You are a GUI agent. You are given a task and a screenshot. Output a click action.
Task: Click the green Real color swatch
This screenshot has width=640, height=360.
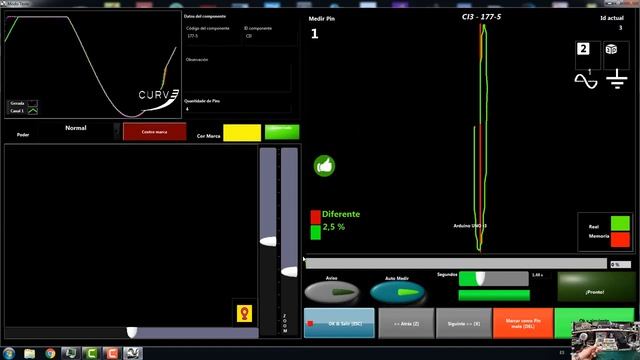coord(620,223)
